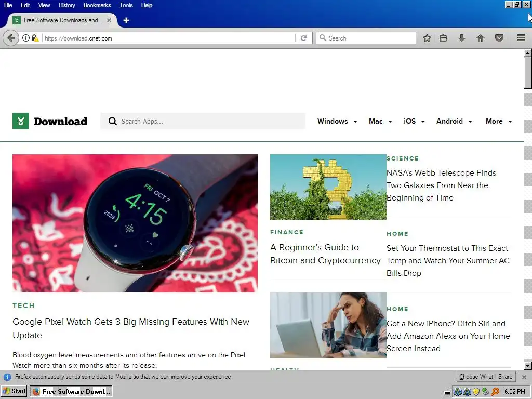The image size is (532, 399).
Task: Save page to Pocket icon
Action: (499, 38)
